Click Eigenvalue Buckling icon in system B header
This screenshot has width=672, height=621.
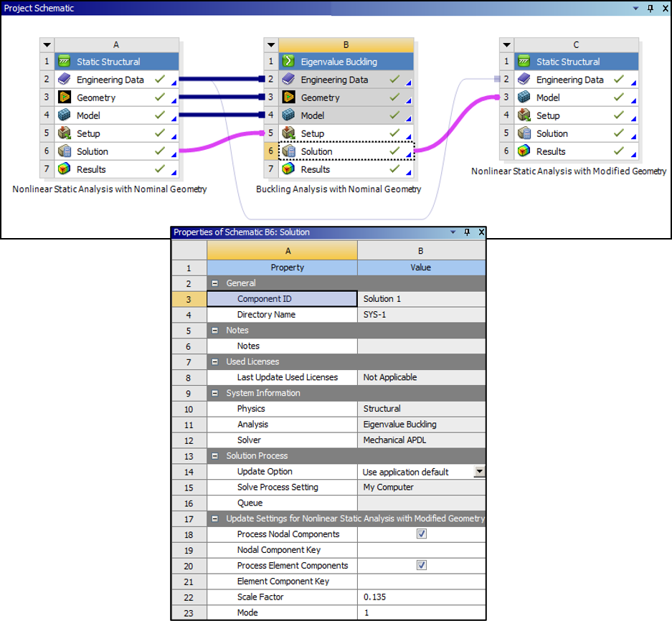pyautogui.click(x=288, y=62)
